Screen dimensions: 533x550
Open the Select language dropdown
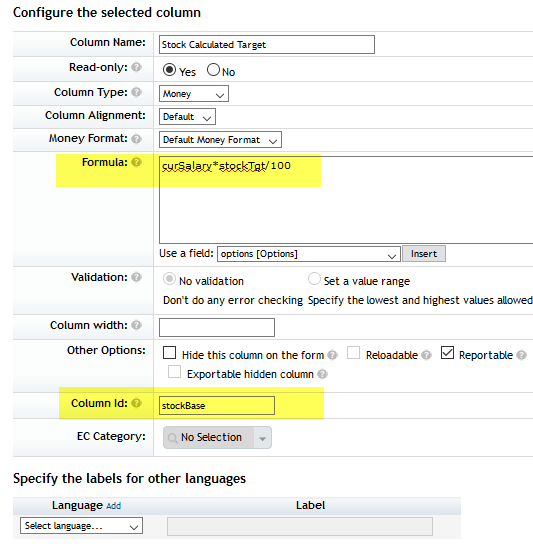(81, 525)
